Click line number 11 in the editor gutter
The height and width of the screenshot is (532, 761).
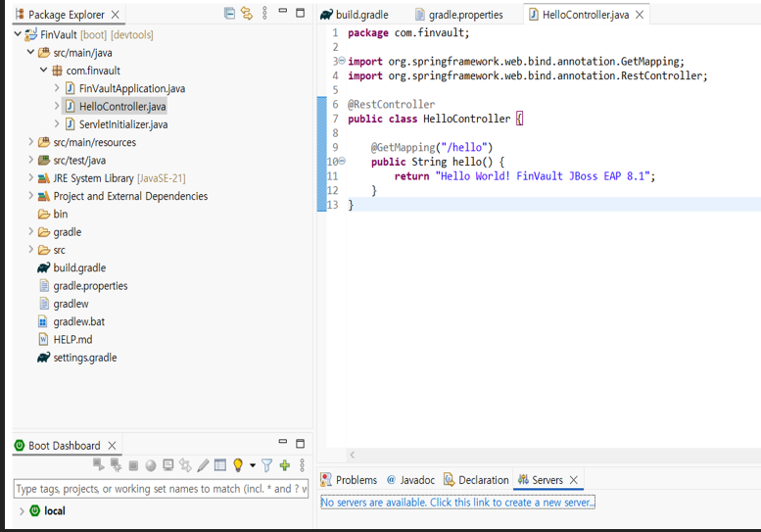pyautogui.click(x=332, y=175)
